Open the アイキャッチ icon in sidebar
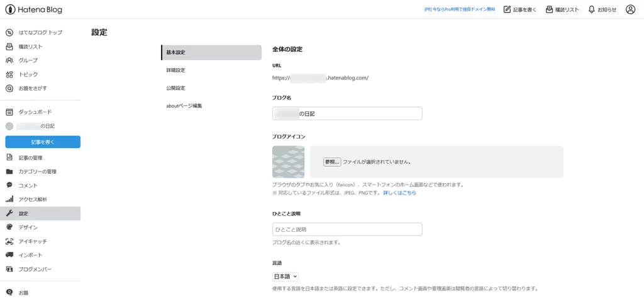644x301 pixels. click(9, 241)
